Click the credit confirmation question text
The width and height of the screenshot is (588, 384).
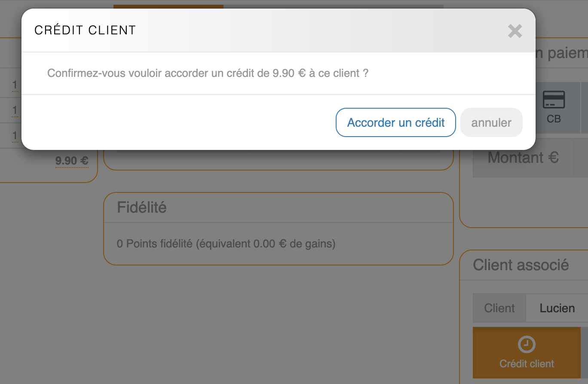click(208, 73)
